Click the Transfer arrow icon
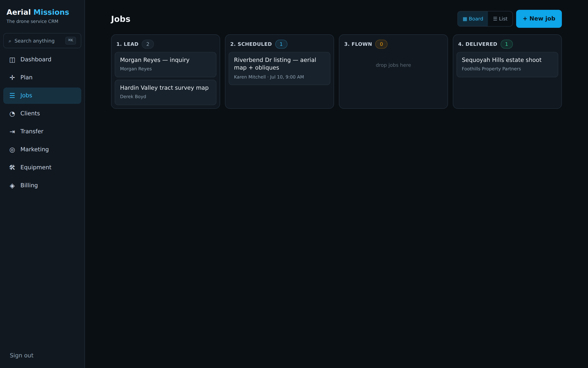This screenshot has height=368, width=588. [x=12, y=132]
